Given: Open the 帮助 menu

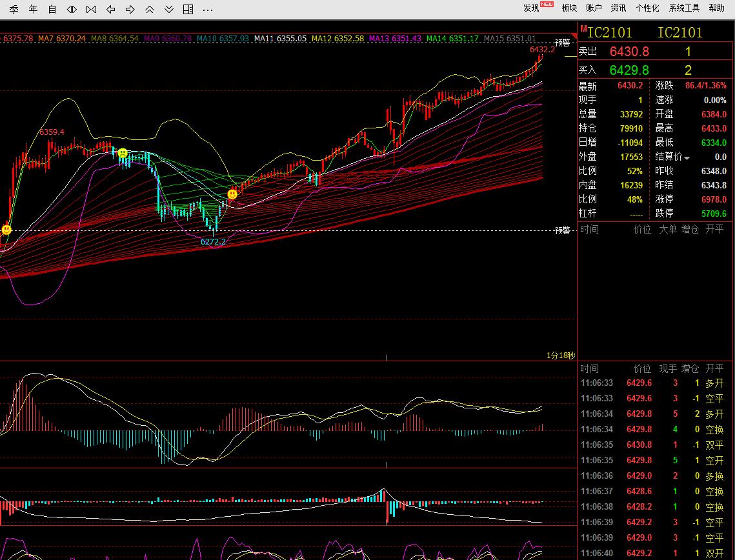Looking at the screenshot, I should tap(717, 8).
